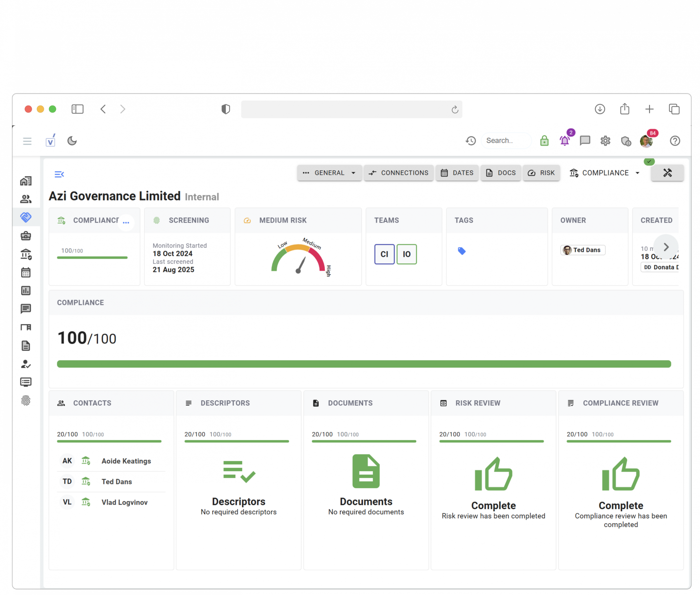Open notifications bell with 2 badge
700x595 pixels.
564,141
